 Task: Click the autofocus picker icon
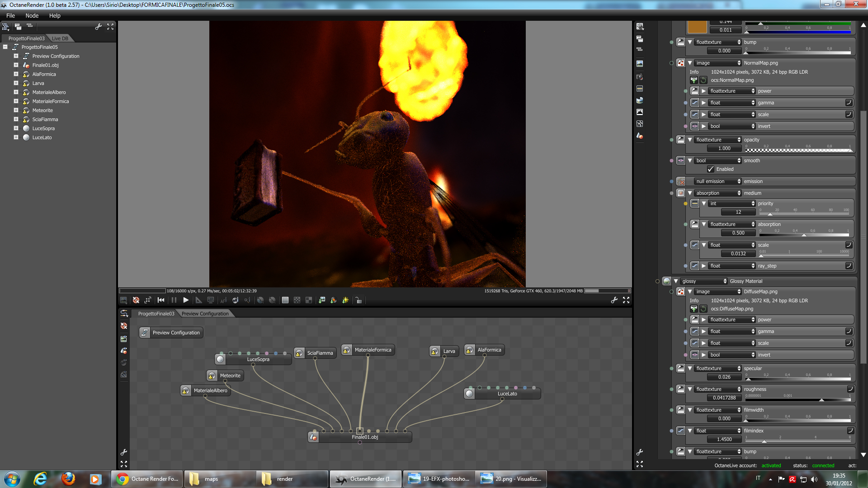(x=223, y=300)
